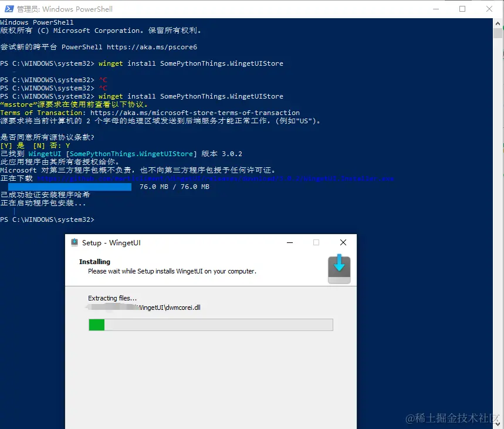Click the WingetUI setup icon in dialog title
Image resolution: width=504 pixels, height=429 pixels.
pyautogui.click(x=75, y=242)
